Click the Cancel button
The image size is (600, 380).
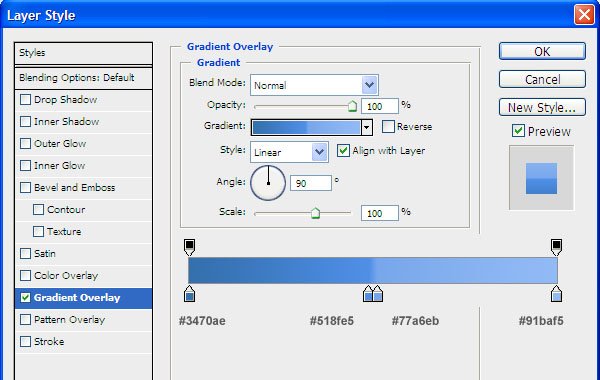click(x=542, y=79)
